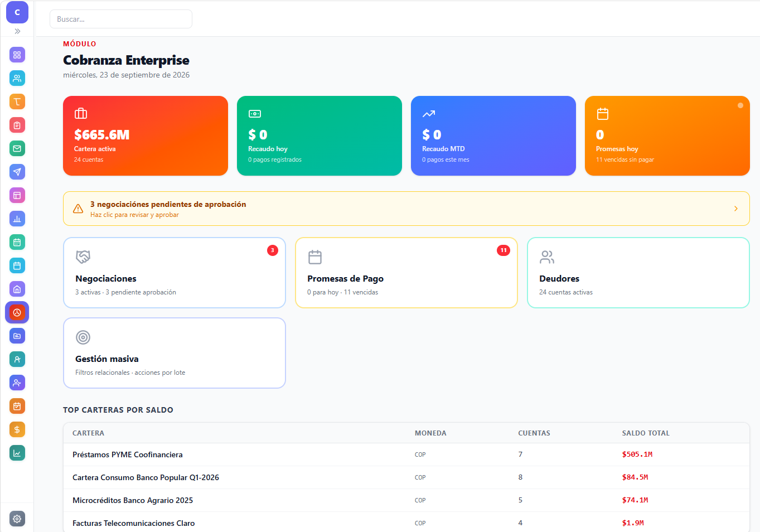Click the purple C logo avatar

pyautogui.click(x=17, y=12)
